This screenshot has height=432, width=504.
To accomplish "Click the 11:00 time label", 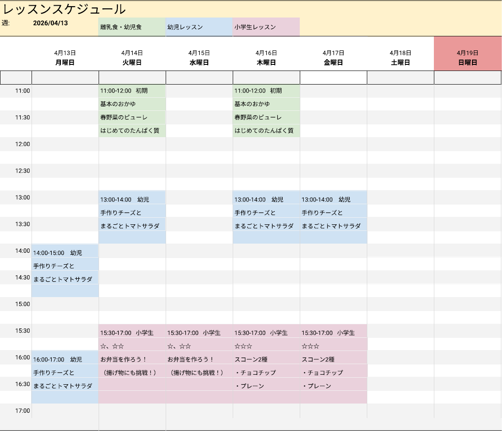I will coord(23,91).
